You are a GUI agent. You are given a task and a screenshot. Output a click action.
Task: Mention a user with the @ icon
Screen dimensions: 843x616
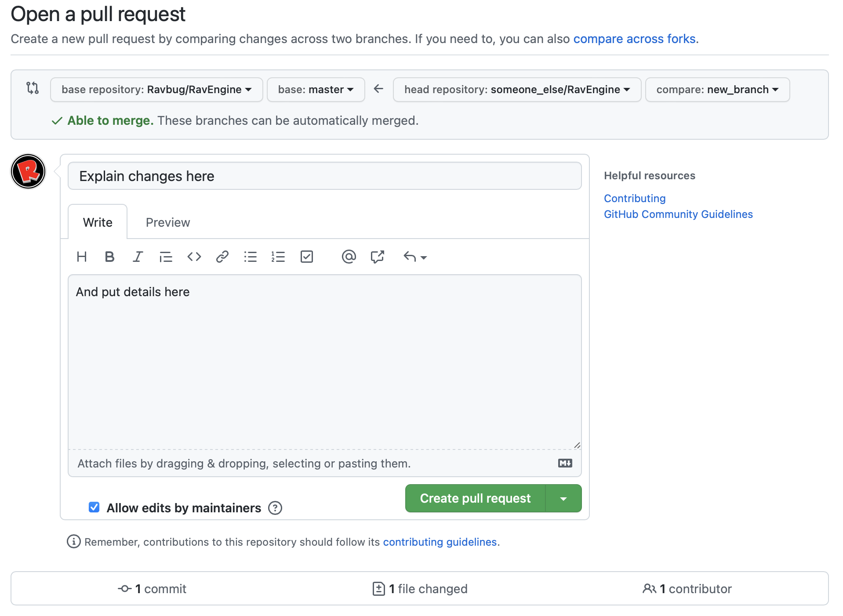[x=349, y=257]
